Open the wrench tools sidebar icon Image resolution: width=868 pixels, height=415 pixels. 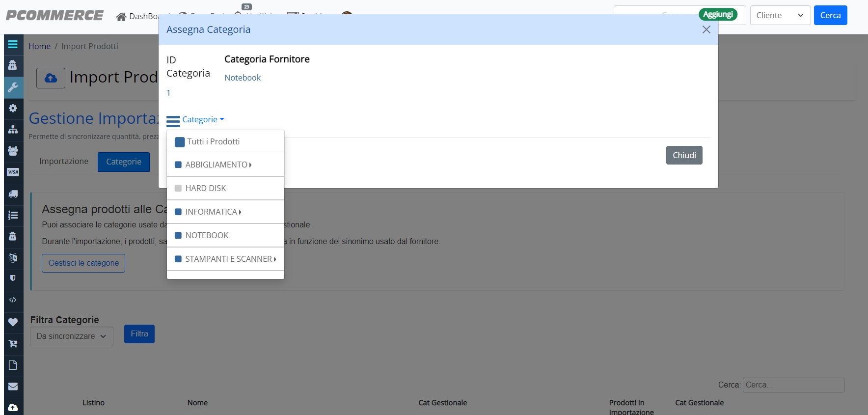coord(13,87)
